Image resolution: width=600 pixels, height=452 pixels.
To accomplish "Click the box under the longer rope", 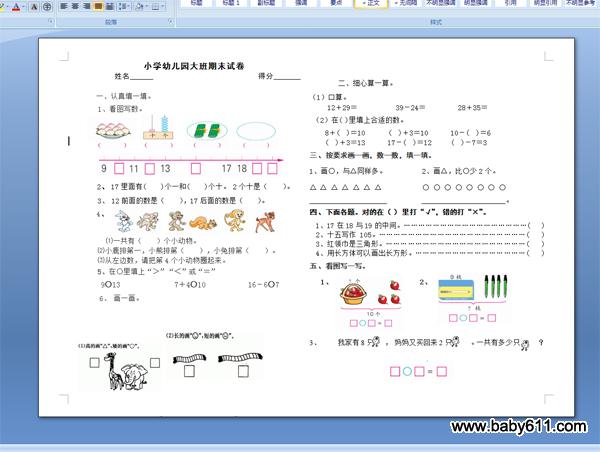I will [243, 371].
